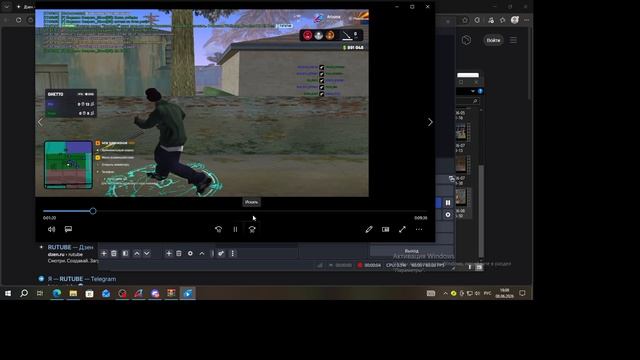Viewport: 640px width, 360px height.
Task: Open the RUTUBE — Дзен search result
Action: coord(70,247)
